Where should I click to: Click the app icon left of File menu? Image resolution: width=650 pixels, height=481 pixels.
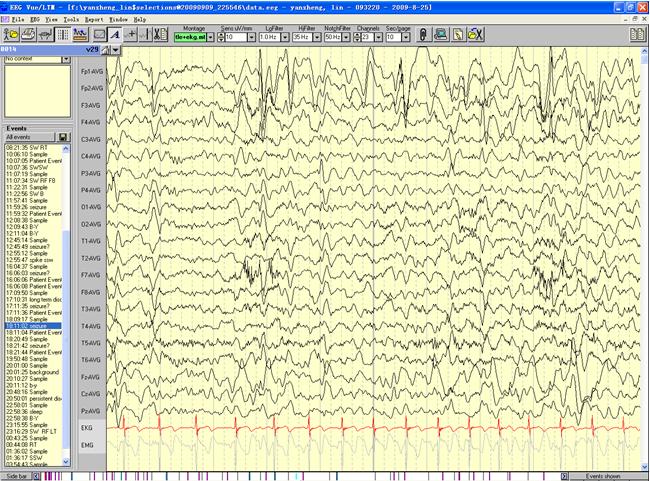[x=5, y=19]
